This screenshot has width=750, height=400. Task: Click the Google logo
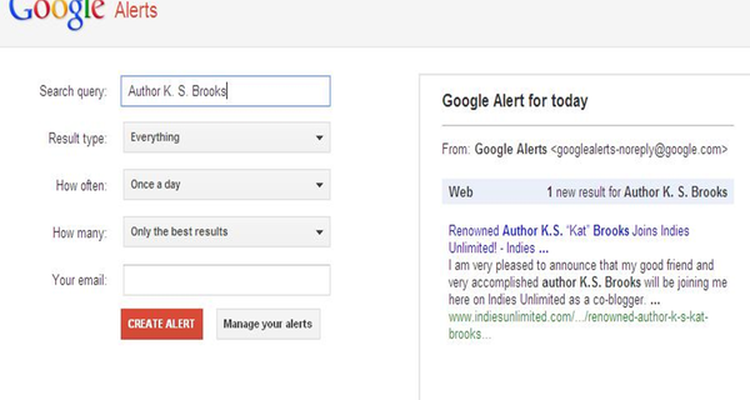click(x=56, y=13)
